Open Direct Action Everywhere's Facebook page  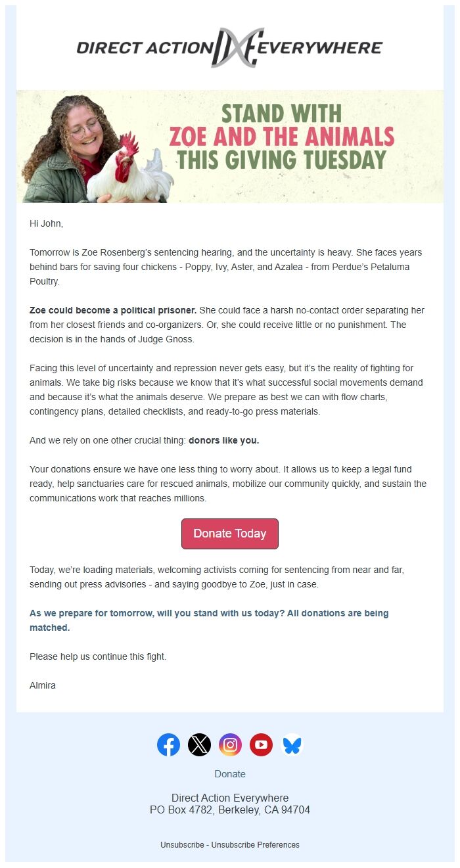point(169,744)
